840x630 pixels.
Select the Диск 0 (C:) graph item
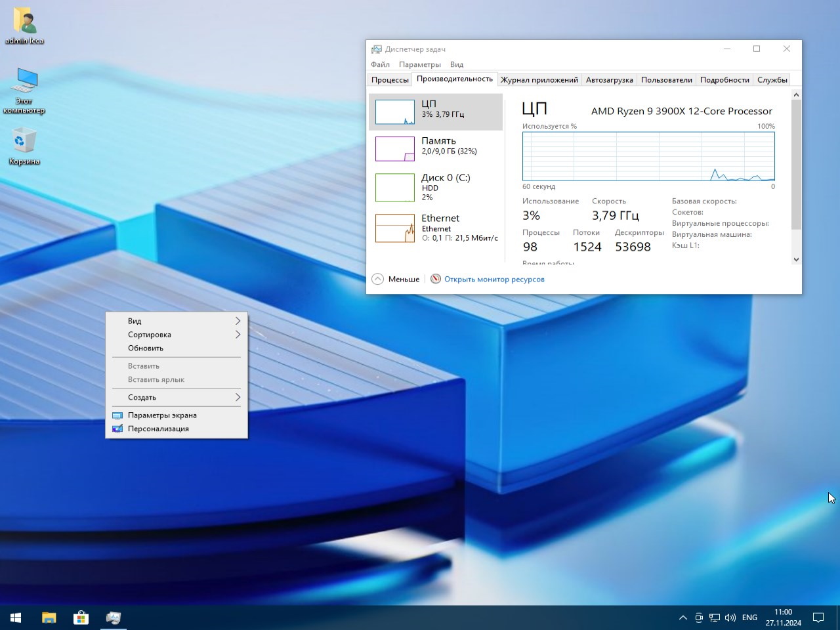[395, 187]
